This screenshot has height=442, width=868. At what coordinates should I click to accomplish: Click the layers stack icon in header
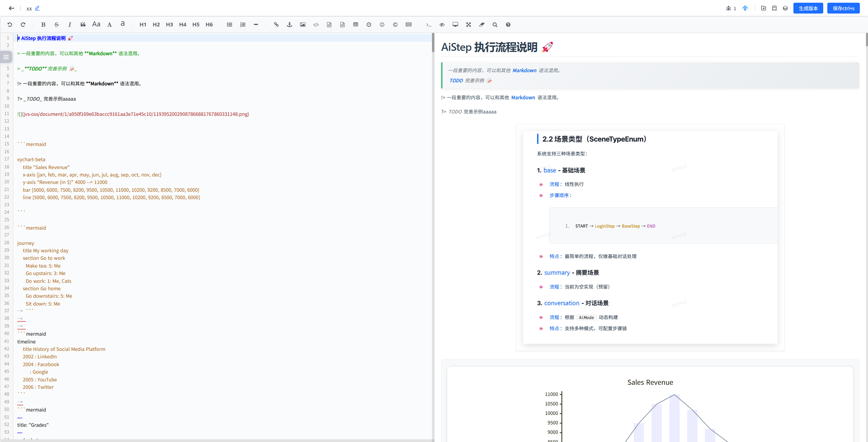tap(785, 8)
